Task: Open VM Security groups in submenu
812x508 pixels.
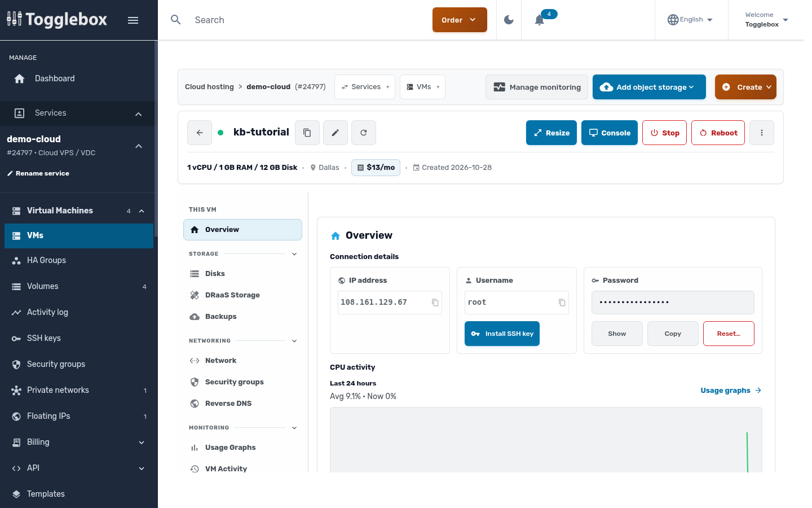Action: click(242, 382)
